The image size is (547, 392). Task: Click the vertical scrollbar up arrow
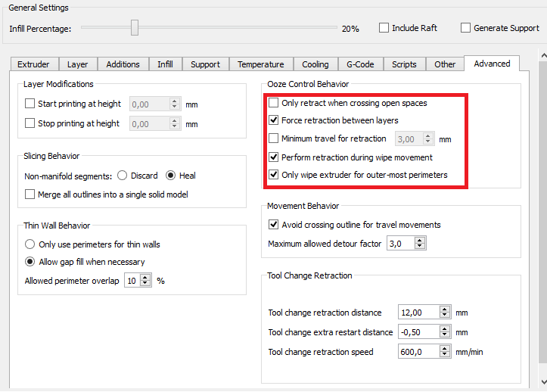pyautogui.click(x=542, y=57)
